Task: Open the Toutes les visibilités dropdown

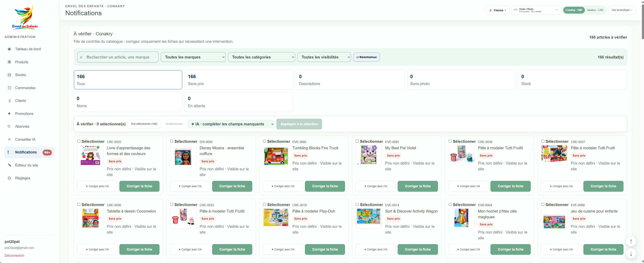Action: tap(324, 57)
